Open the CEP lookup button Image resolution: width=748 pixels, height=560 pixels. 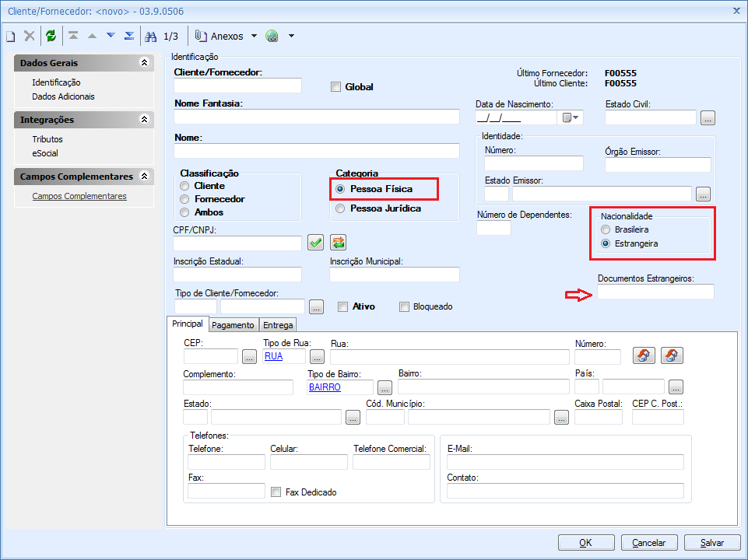click(x=250, y=356)
